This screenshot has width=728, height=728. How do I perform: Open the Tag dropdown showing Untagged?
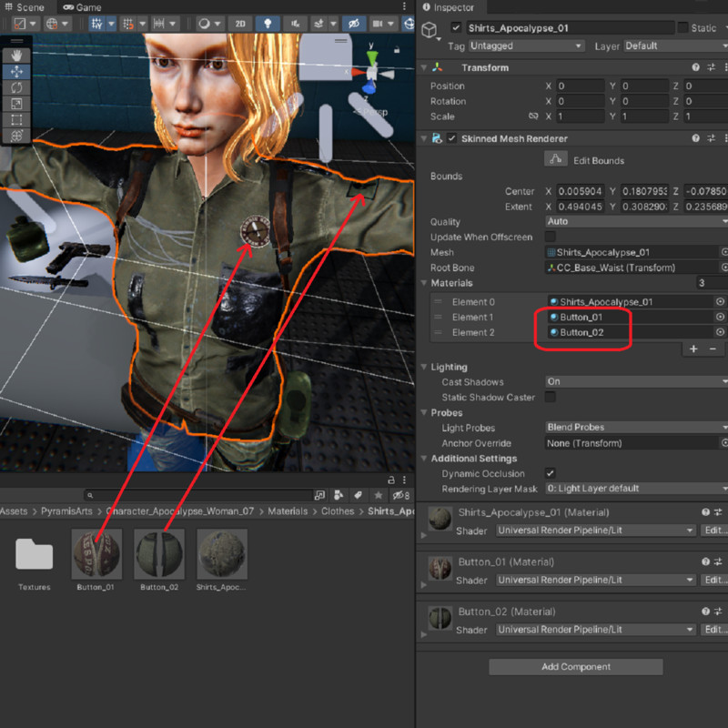[526, 45]
